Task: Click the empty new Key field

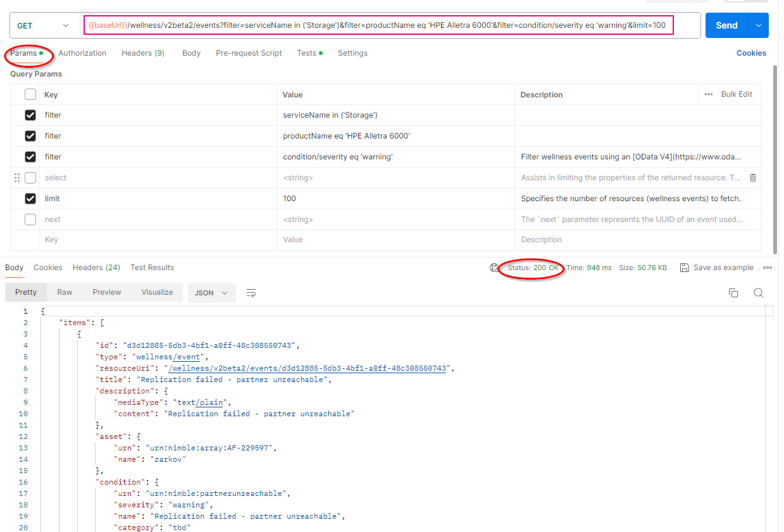Action: pyautogui.click(x=158, y=240)
